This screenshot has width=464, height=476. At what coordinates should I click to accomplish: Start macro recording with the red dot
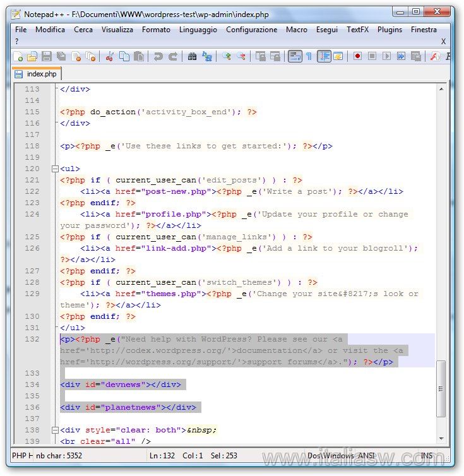pyautogui.click(x=357, y=56)
